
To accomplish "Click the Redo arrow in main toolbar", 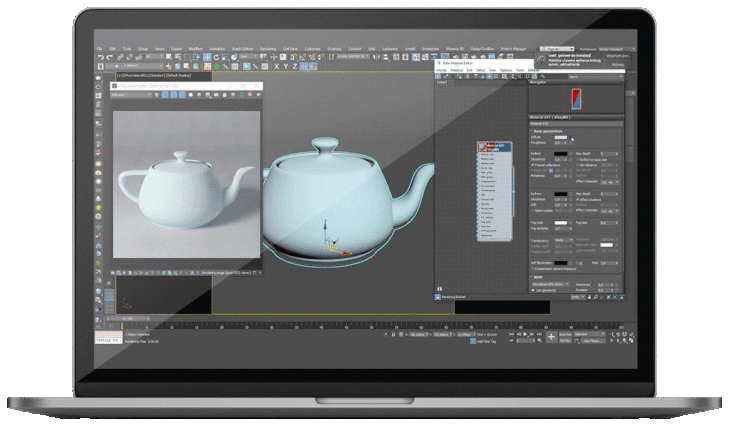I will tap(109, 58).
